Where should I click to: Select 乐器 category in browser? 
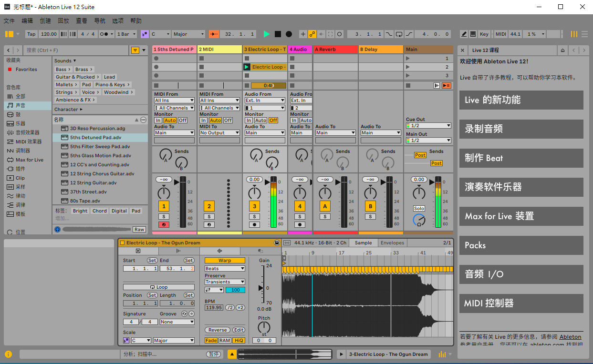(27, 123)
